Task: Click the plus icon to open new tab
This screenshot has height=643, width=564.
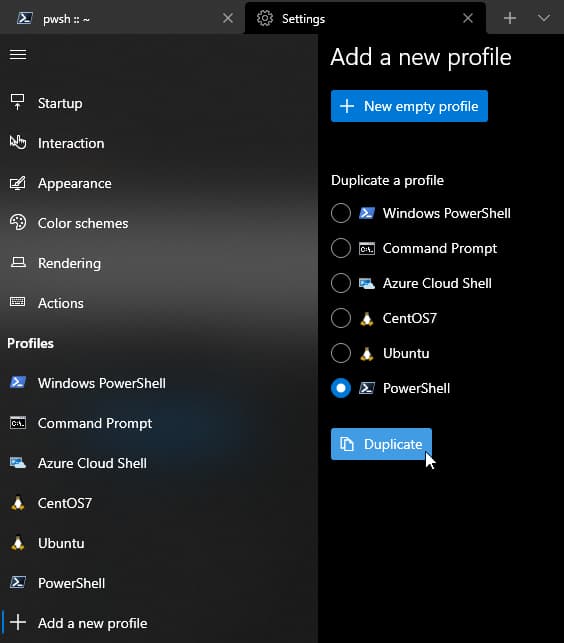Action: click(x=509, y=18)
